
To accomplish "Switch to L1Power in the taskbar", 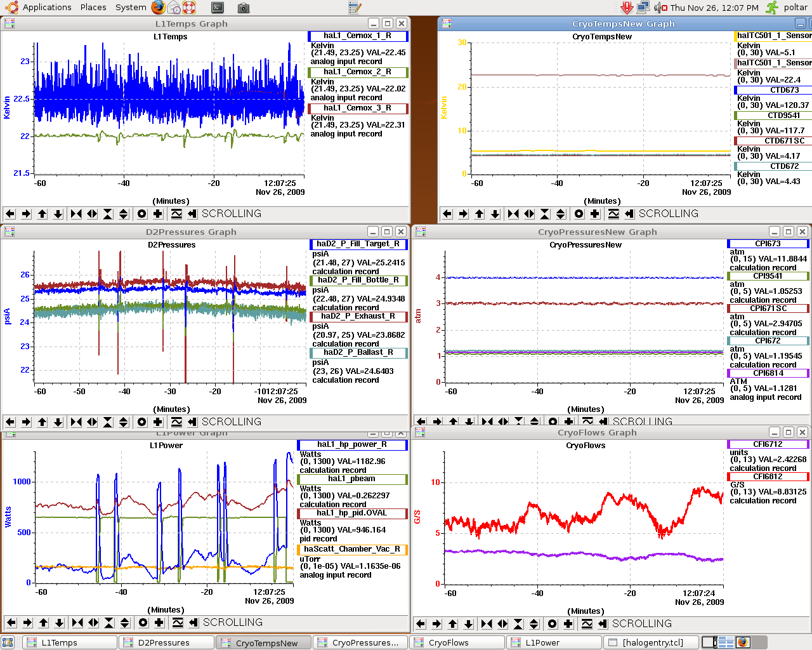I will click(x=554, y=642).
